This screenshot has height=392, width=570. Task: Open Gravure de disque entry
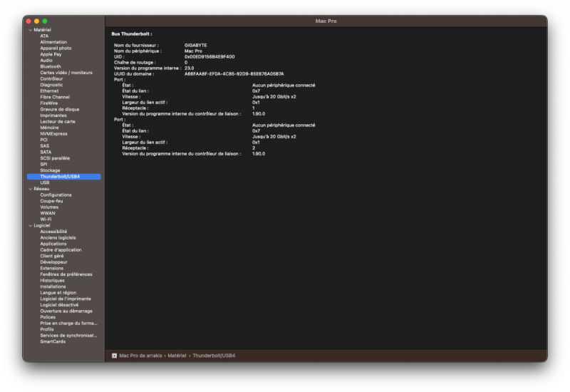click(60, 110)
